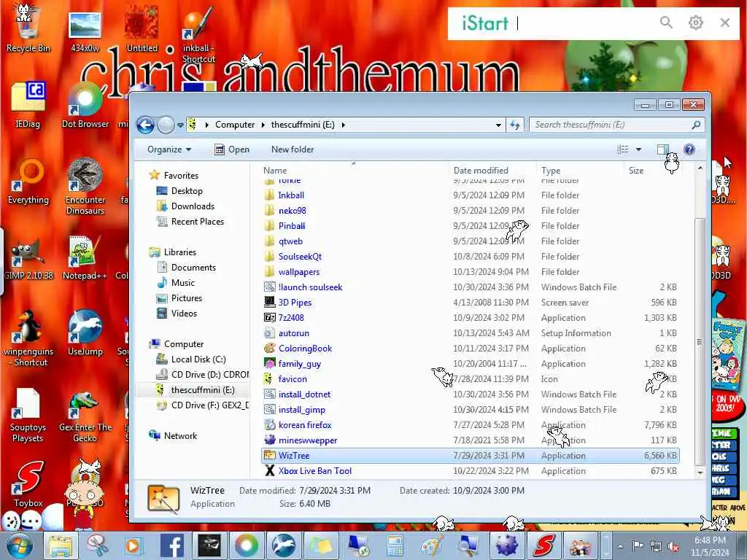Select the mineswwepper application
The width and height of the screenshot is (747, 560).
471,440
